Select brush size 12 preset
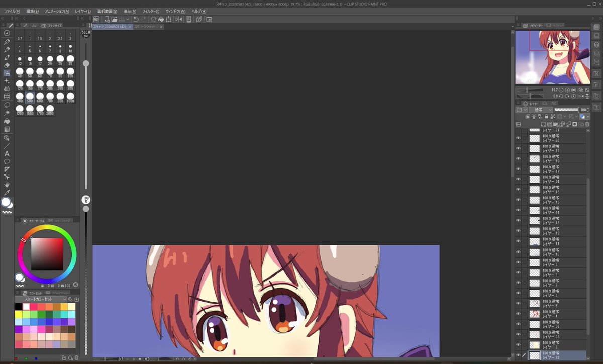The image size is (603, 364). coord(20,60)
